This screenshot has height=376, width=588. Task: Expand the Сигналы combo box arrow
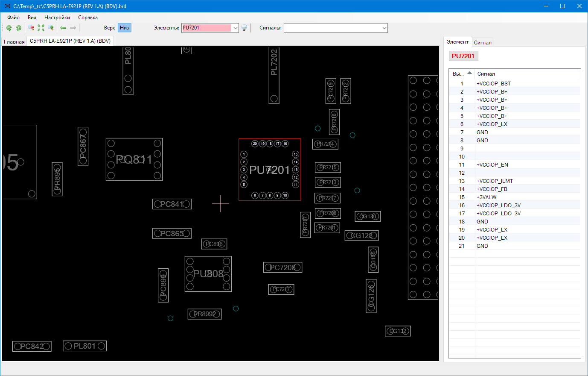pos(384,28)
